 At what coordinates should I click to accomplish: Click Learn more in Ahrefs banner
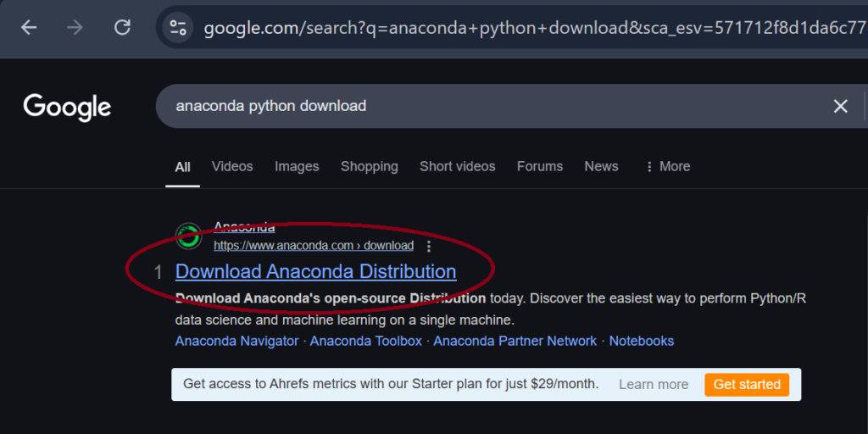coord(654,385)
